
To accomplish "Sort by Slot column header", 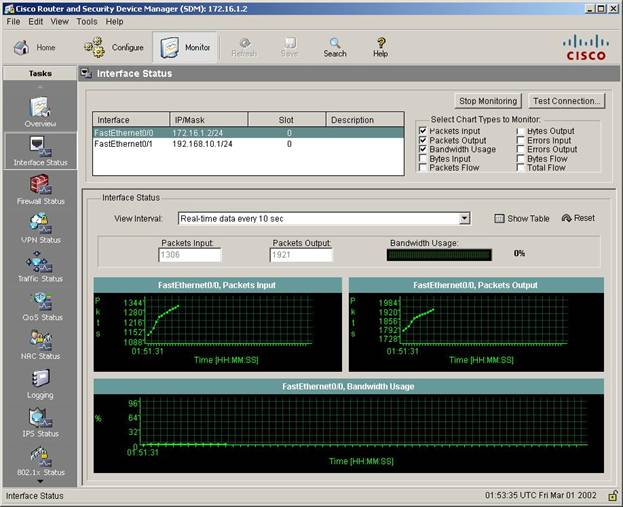I will [286, 120].
